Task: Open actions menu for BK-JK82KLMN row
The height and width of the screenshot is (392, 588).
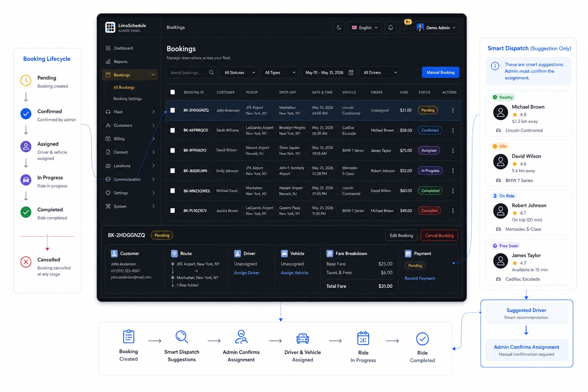Action: click(453, 171)
